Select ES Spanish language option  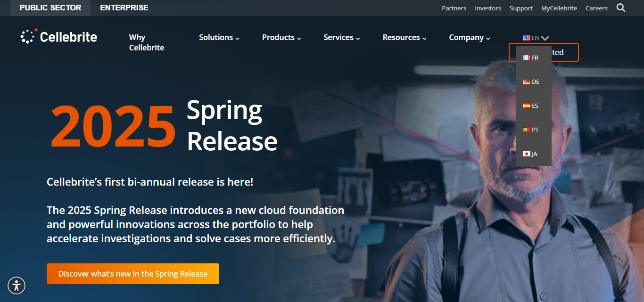[534, 106]
